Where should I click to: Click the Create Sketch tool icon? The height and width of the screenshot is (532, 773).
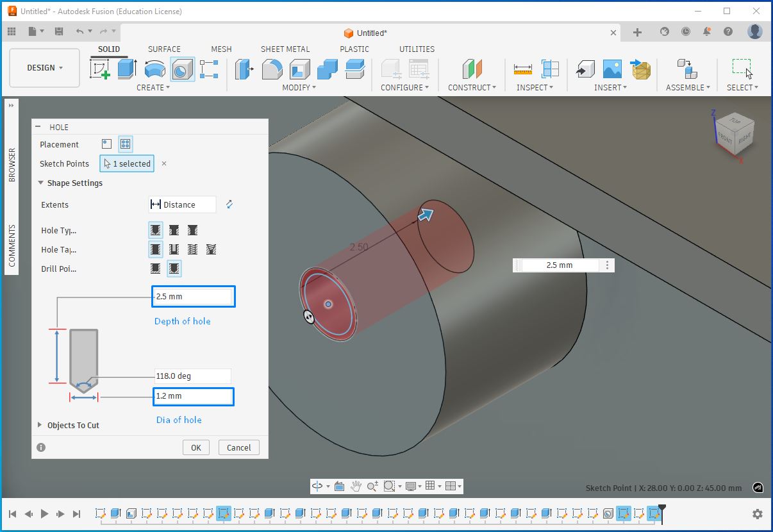[99, 69]
